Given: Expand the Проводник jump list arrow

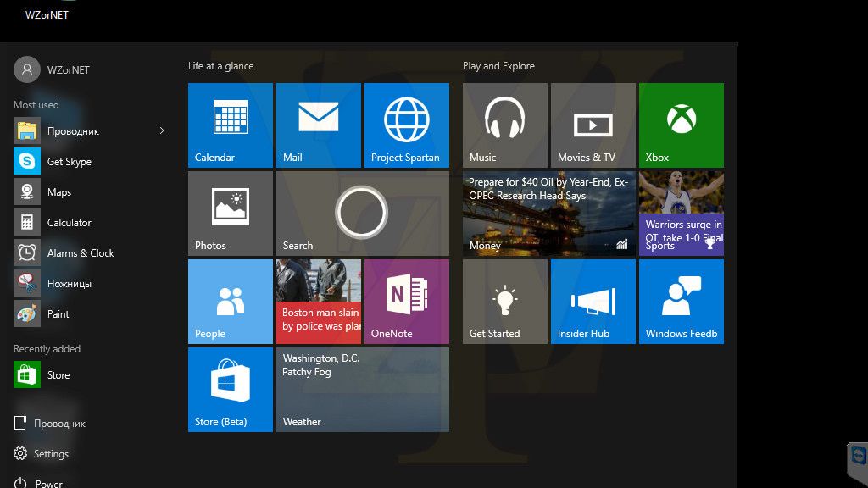Looking at the screenshot, I should tap(162, 130).
